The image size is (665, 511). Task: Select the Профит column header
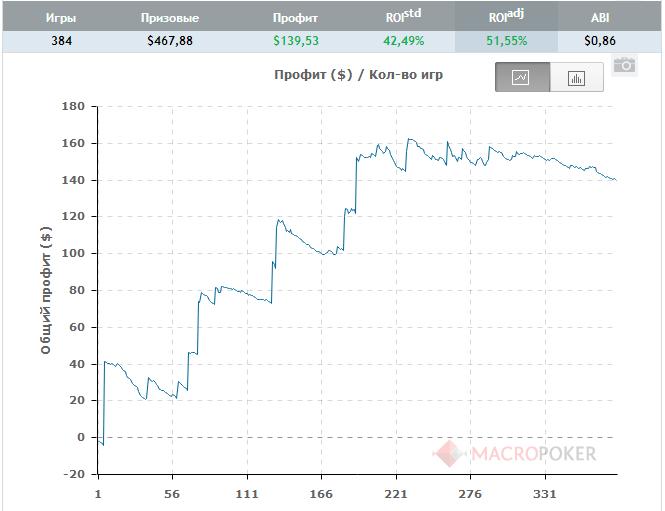(295, 18)
